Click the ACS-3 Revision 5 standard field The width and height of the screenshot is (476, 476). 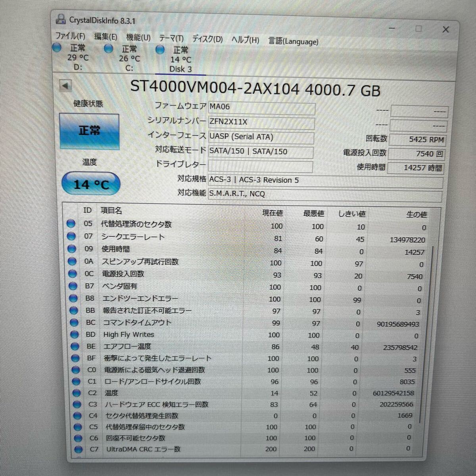pyautogui.click(x=325, y=181)
